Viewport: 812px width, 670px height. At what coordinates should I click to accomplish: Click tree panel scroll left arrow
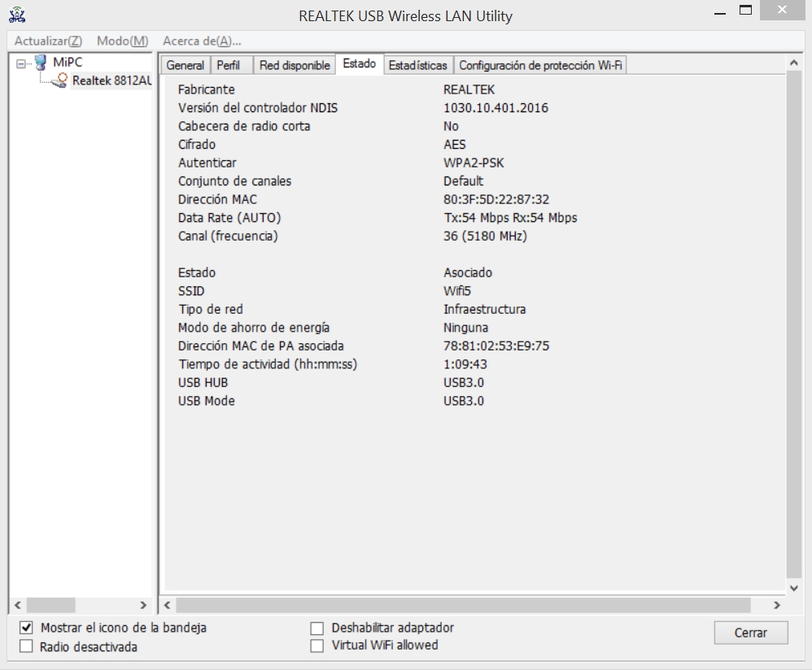(18, 605)
